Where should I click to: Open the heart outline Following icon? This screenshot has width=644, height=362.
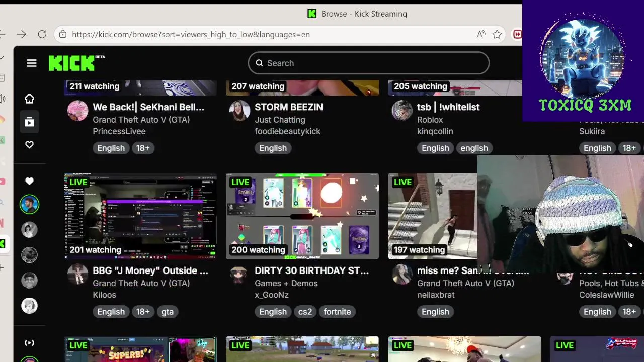click(x=29, y=145)
